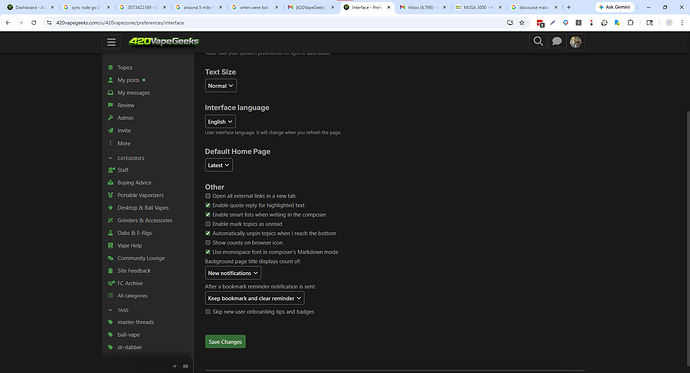Check Show counts on browser icon
The image size is (690, 373).
click(x=208, y=242)
